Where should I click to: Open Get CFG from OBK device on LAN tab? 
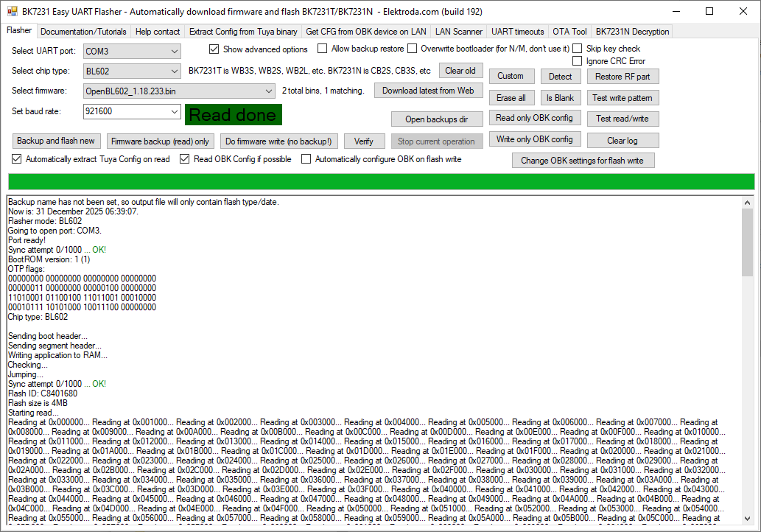(366, 32)
